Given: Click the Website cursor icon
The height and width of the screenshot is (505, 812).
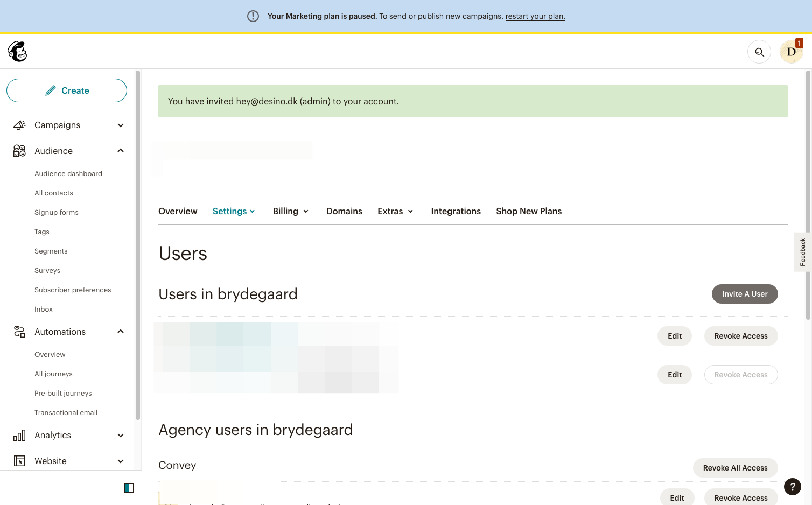Looking at the screenshot, I should coord(19,461).
